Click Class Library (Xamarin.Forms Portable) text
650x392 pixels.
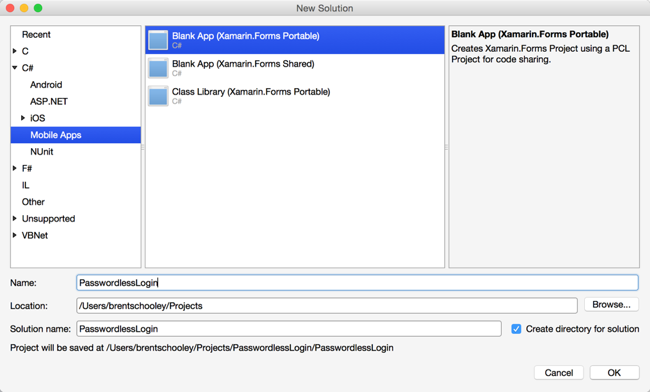[251, 92]
